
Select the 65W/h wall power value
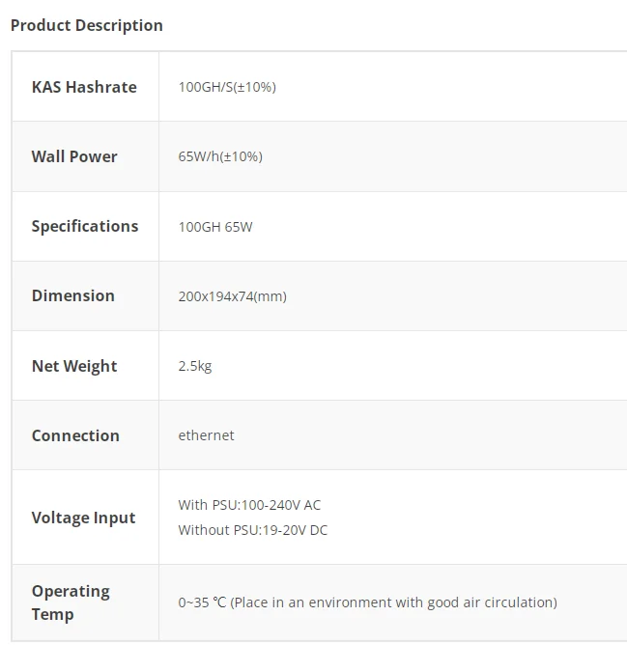[x=199, y=156]
